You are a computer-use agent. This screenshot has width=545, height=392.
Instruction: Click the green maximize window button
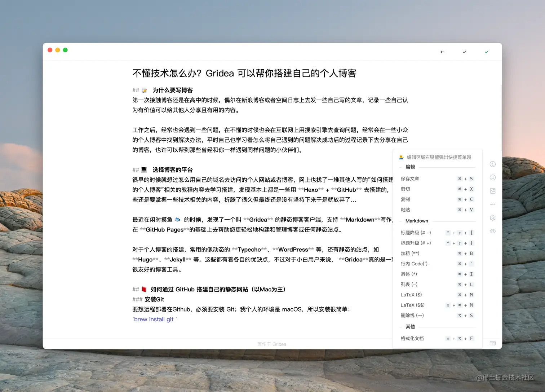pyautogui.click(x=65, y=50)
